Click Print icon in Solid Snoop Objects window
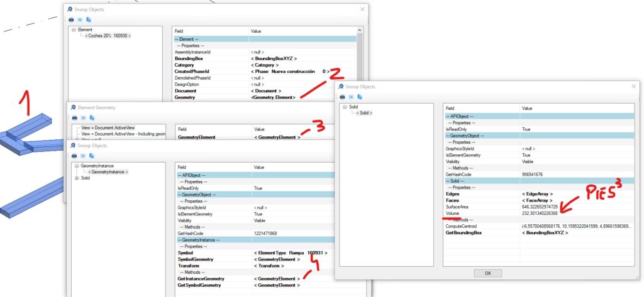This screenshot has width=644, height=297. click(343, 97)
